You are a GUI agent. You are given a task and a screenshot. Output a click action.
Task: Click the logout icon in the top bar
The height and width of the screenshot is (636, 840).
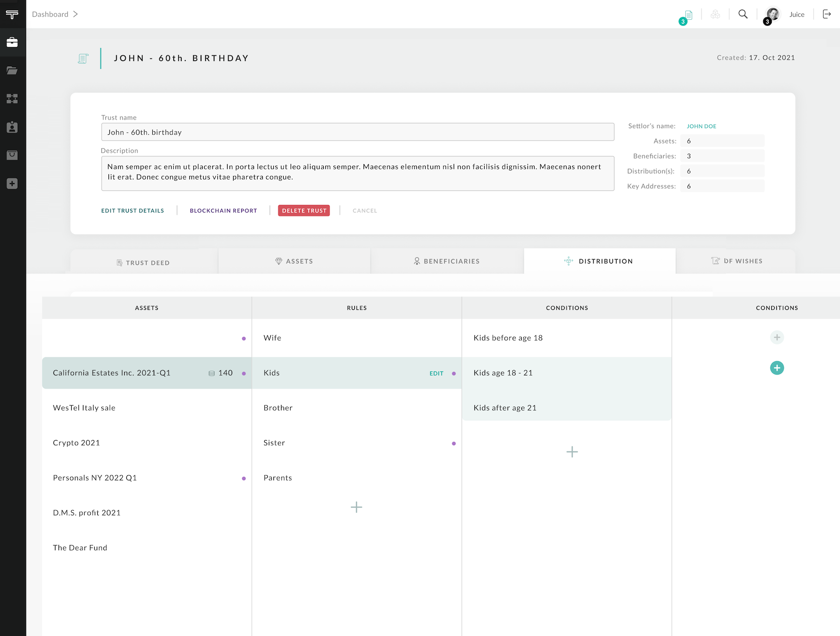(x=827, y=14)
